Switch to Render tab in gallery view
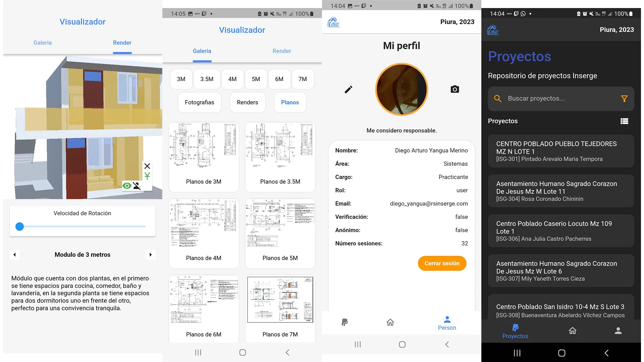Screen dimensions: 644x362 pos(281,51)
